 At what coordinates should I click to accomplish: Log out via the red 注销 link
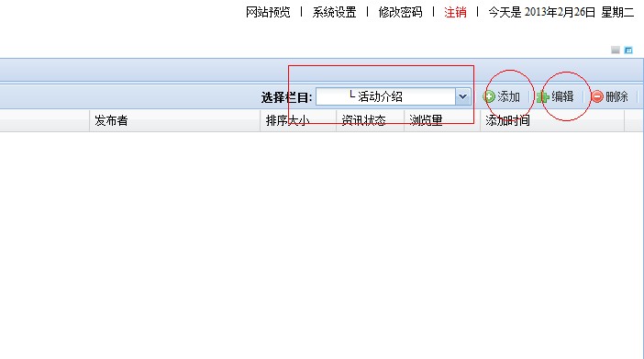coord(455,12)
